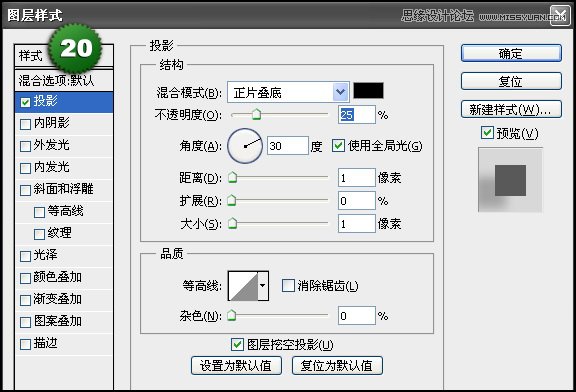Click the 角度 angle input field
This screenshot has height=392, width=576.
click(x=288, y=146)
